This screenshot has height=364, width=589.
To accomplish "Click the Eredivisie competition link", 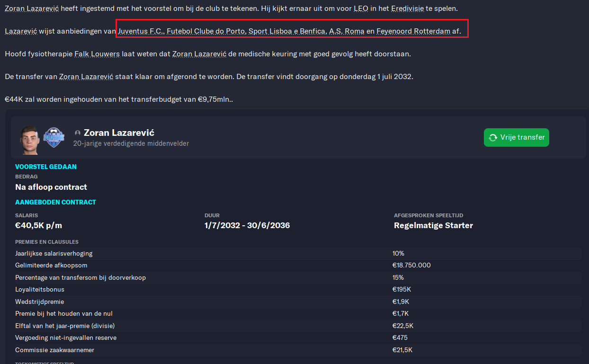I will pos(408,9).
